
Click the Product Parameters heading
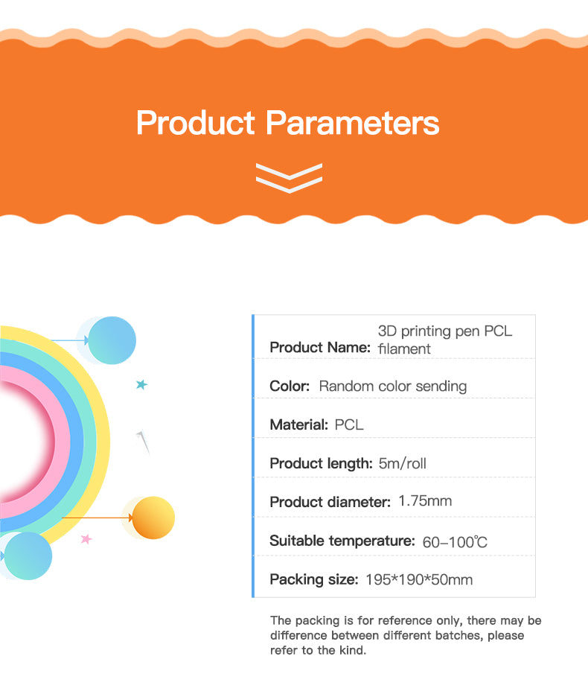click(x=287, y=122)
